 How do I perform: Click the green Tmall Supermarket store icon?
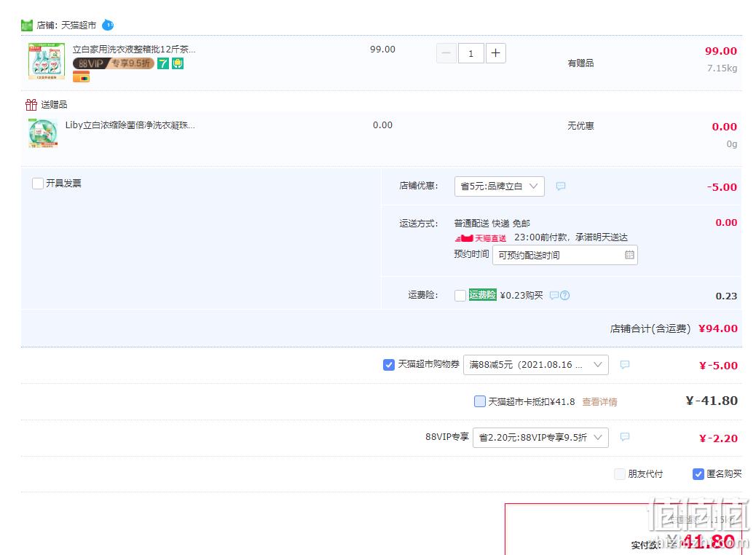pos(26,25)
